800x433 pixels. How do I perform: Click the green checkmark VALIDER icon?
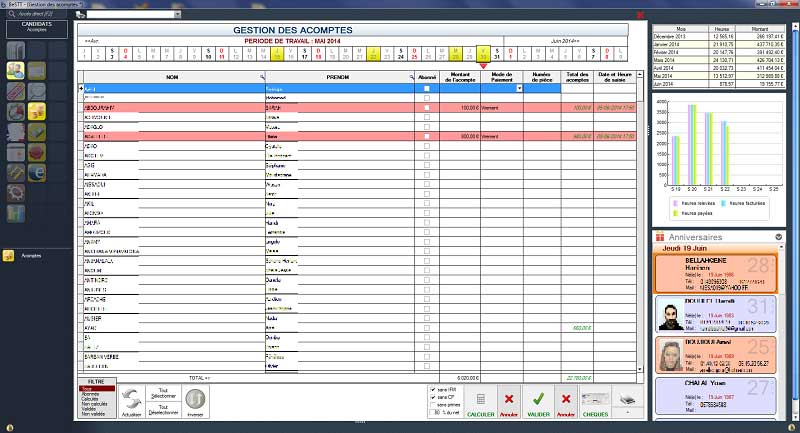[538, 402]
